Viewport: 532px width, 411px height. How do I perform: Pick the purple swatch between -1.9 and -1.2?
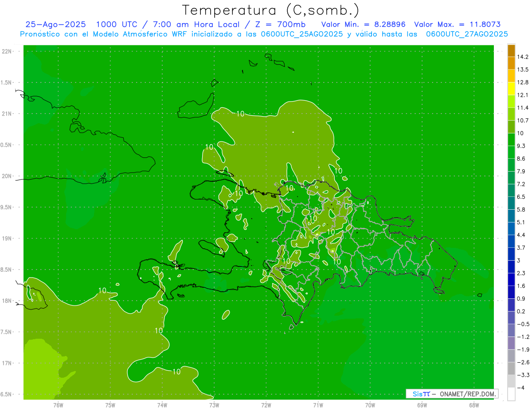click(511, 343)
